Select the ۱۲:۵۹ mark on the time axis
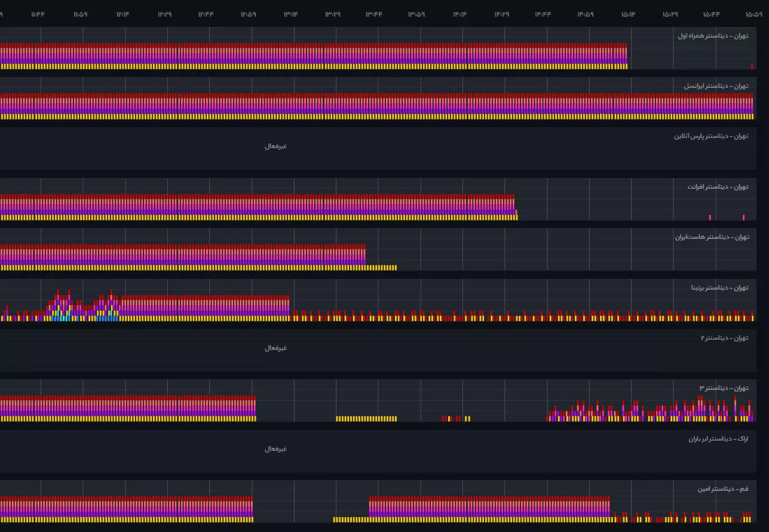769x532 pixels. [x=249, y=14]
